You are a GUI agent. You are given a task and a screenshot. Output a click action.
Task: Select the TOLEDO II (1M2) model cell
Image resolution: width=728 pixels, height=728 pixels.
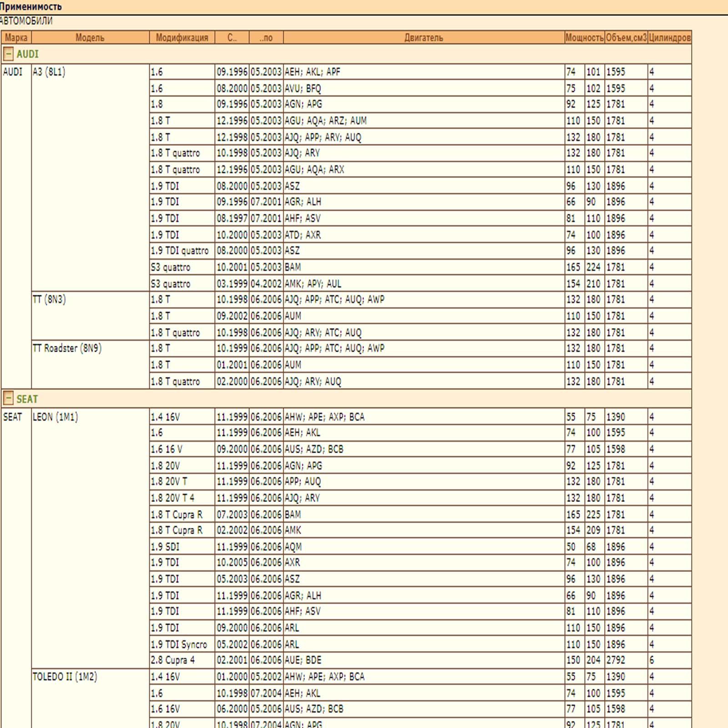pos(90,698)
